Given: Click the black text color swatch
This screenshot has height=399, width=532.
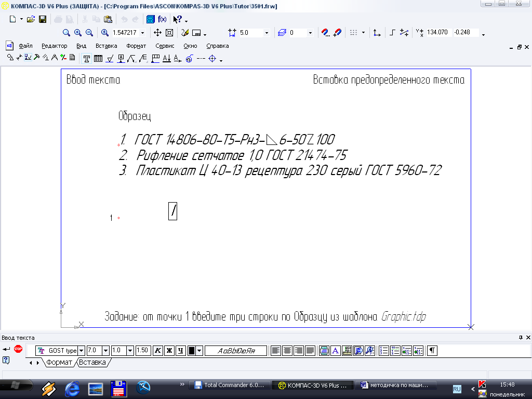Looking at the screenshot, I should 192,351.
